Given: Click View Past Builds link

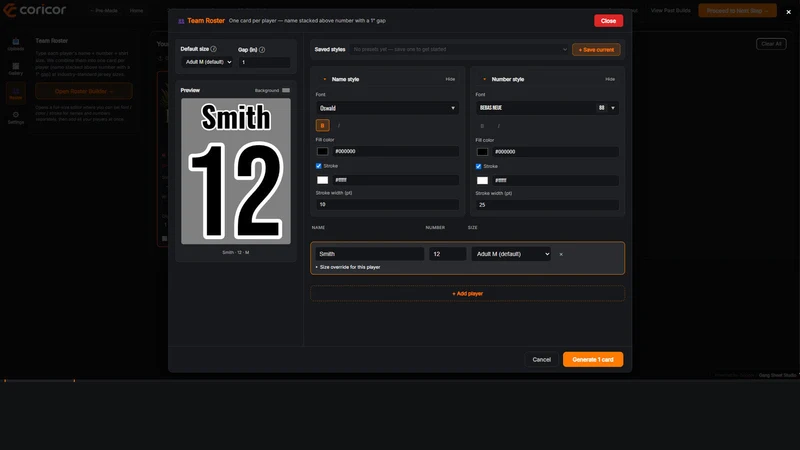Looking at the screenshot, I should tap(670, 10).
